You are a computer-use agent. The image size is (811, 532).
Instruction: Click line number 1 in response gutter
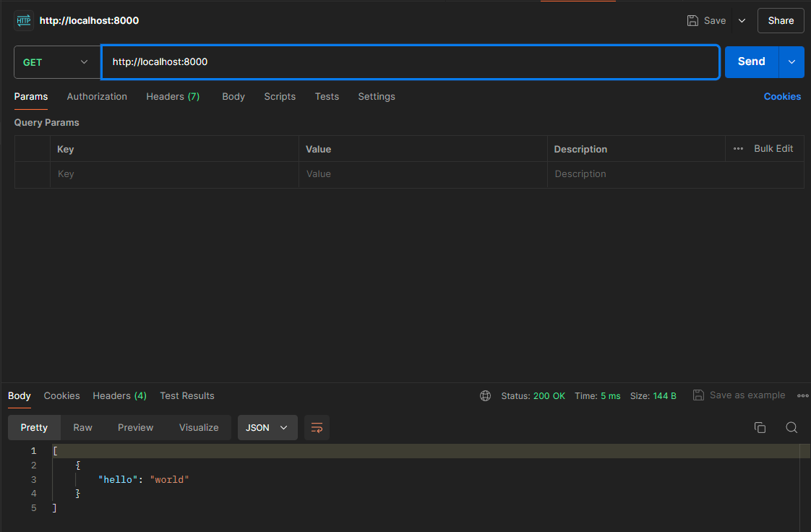pyautogui.click(x=34, y=451)
